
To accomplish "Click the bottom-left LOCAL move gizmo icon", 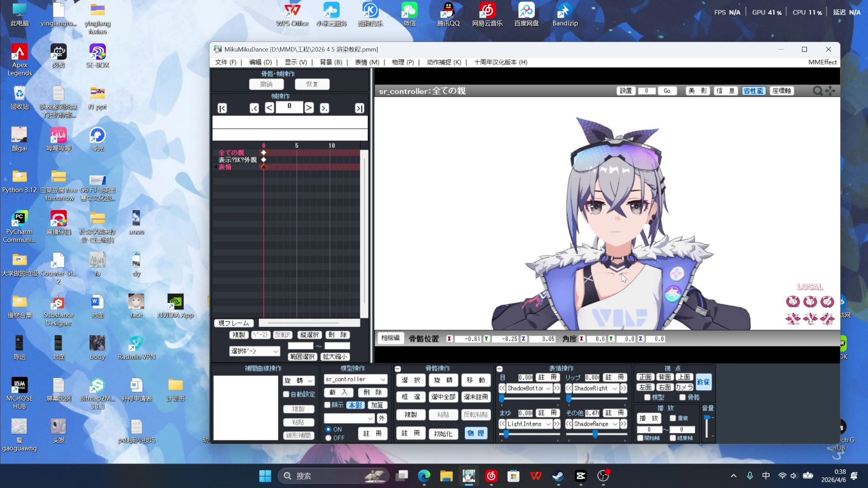I will tap(793, 319).
